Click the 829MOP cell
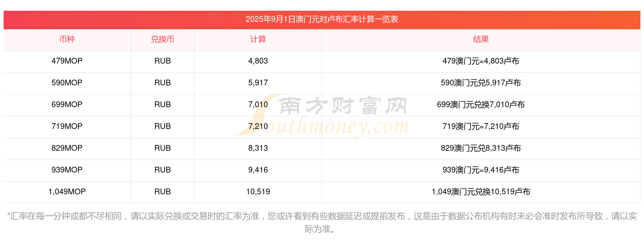 (67, 148)
